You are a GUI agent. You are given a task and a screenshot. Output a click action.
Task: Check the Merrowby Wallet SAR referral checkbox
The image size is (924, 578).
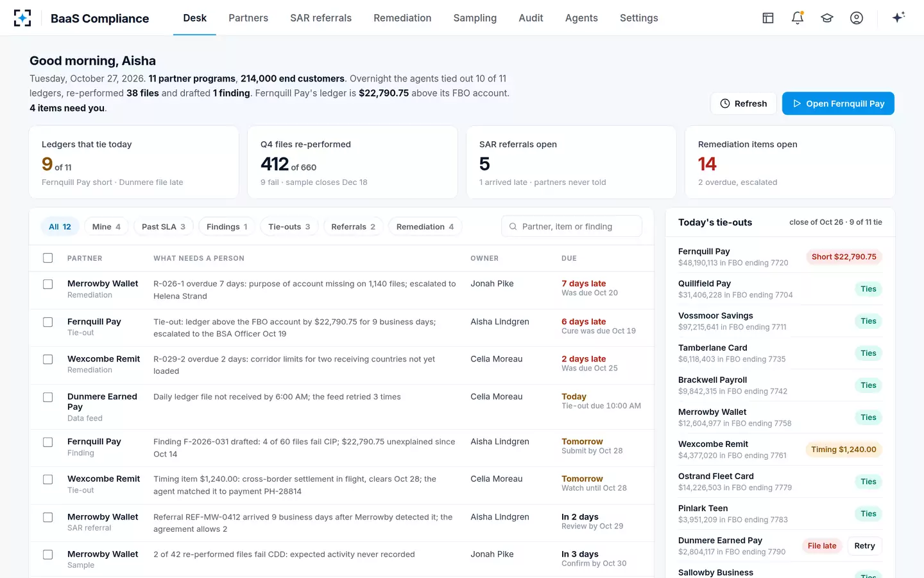pyautogui.click(x=47, y=517)
